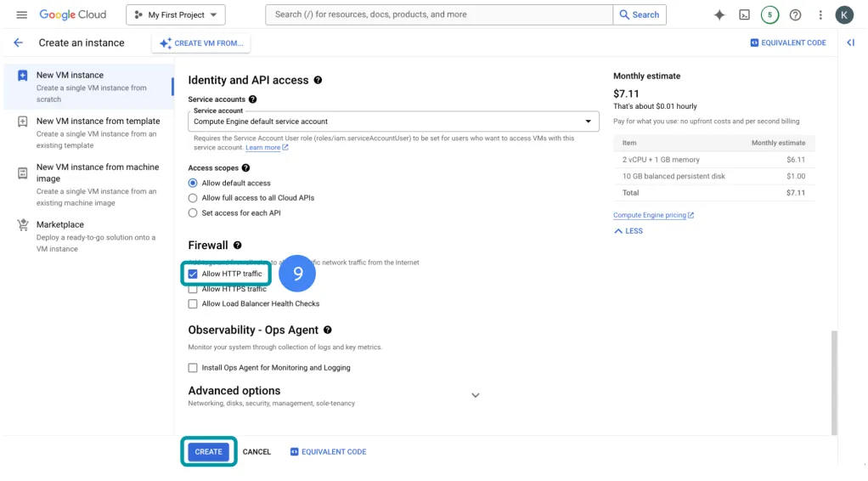The image size is (868, 481).
Task: Collapse the side panel with the arrow icon
Action: click(851, 42)
